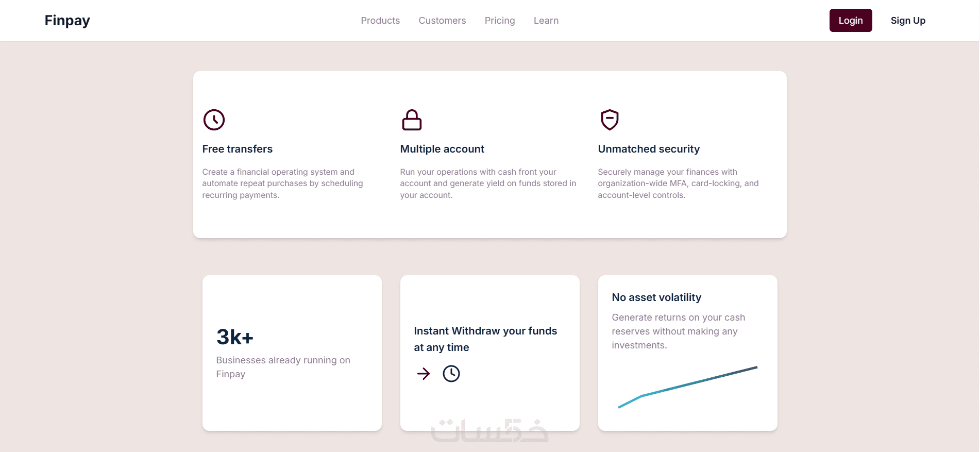
Task: Click the clock icon above Free transfers
Action: point(214,120)
